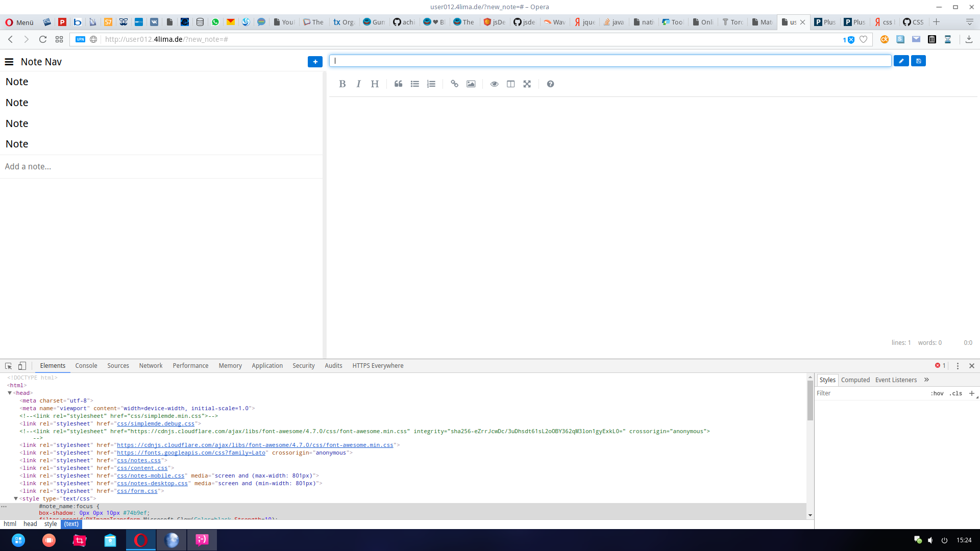Click the blue add note plus button
Viewport: 980px width, 551px height.
tap(315, 62)
